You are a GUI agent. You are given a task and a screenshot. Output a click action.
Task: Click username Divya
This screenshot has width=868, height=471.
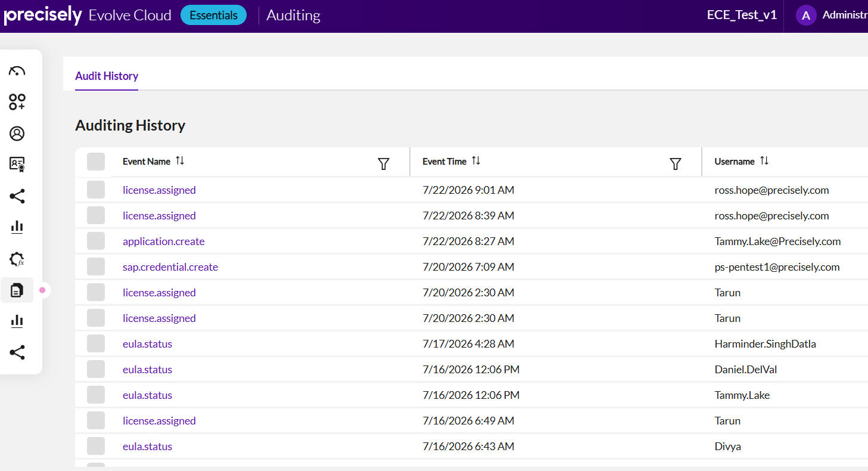[x=727, y=447]
